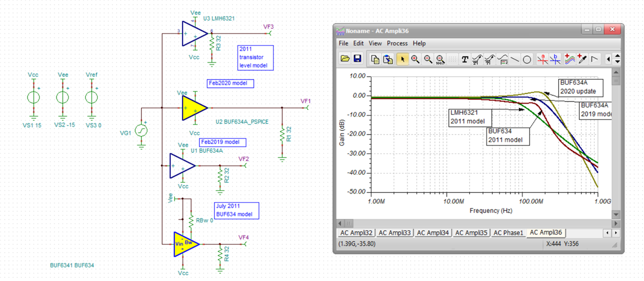
Task: Open the Edit menu
Action: 358,43
